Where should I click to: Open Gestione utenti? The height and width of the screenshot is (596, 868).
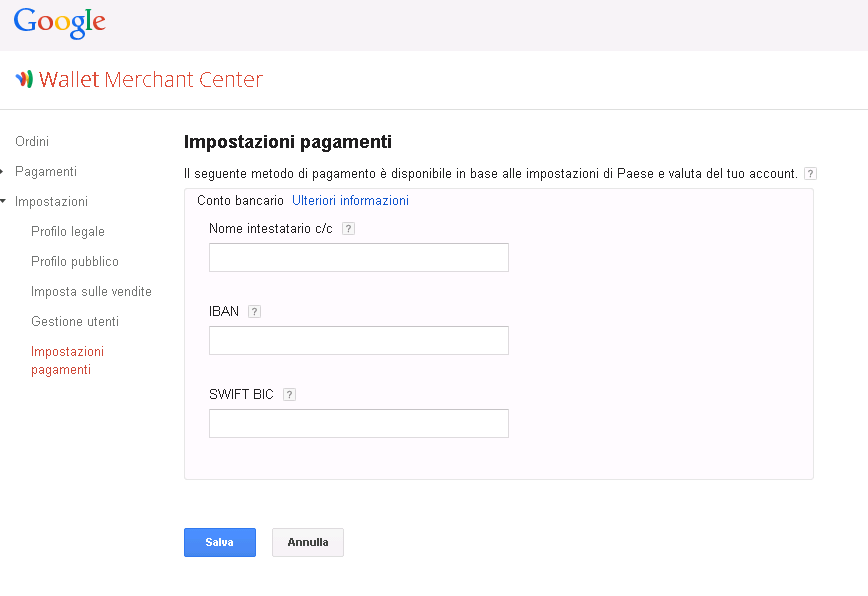click(75, 321)
